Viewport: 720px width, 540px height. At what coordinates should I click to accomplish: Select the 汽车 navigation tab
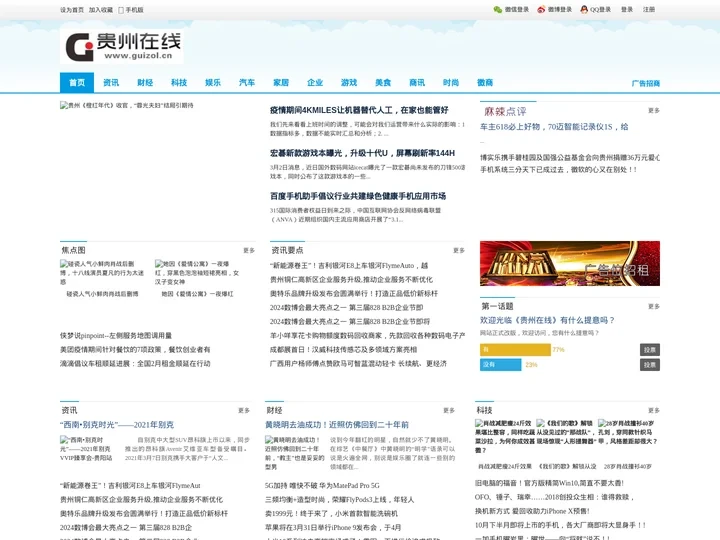(247, 83)
